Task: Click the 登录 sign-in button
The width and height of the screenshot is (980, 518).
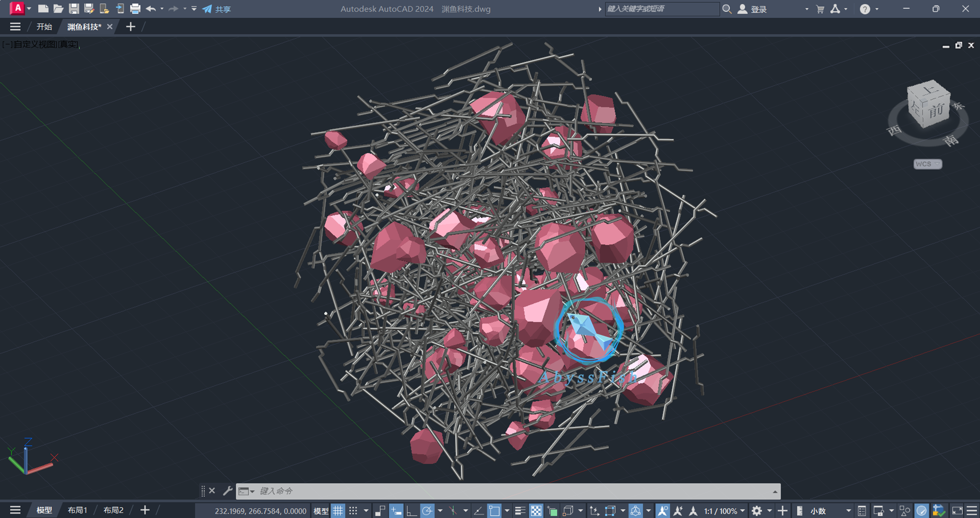Action: tap(753, 9)
